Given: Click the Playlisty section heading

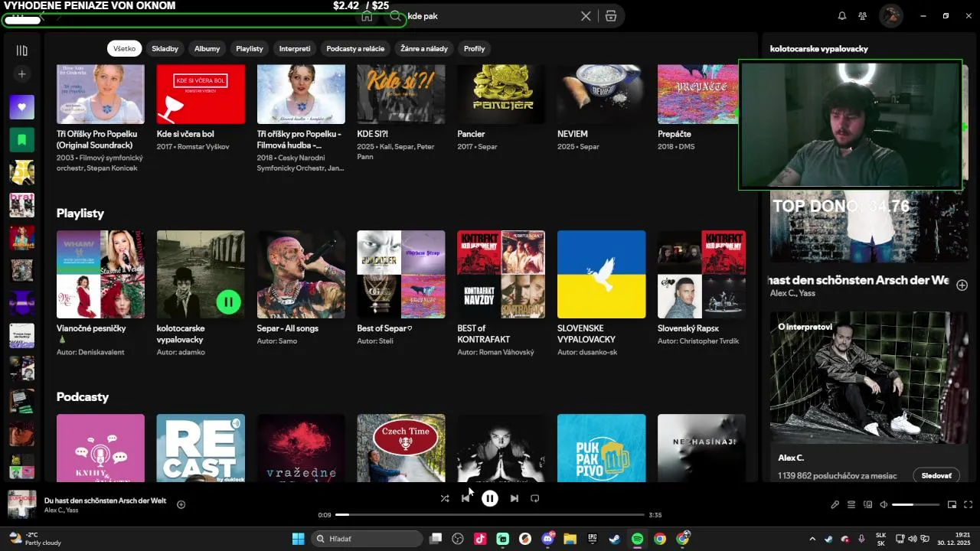Looking at the screenshot, I should pyautogui.click(x=80, y=214).
